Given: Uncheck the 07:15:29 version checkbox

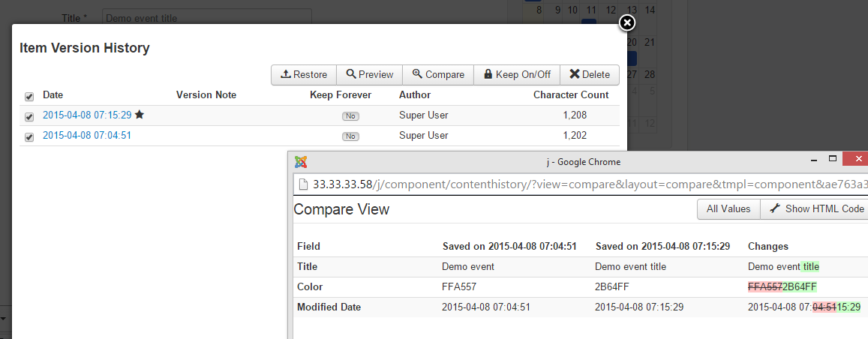Looking at the screenshot, I should click(x=29, y=116).
